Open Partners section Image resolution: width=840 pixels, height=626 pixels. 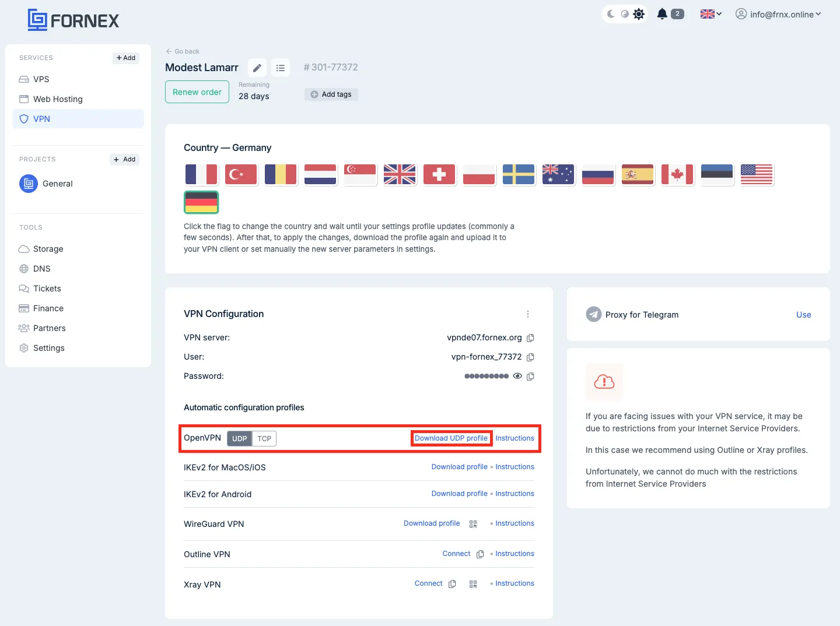(78, 328)
